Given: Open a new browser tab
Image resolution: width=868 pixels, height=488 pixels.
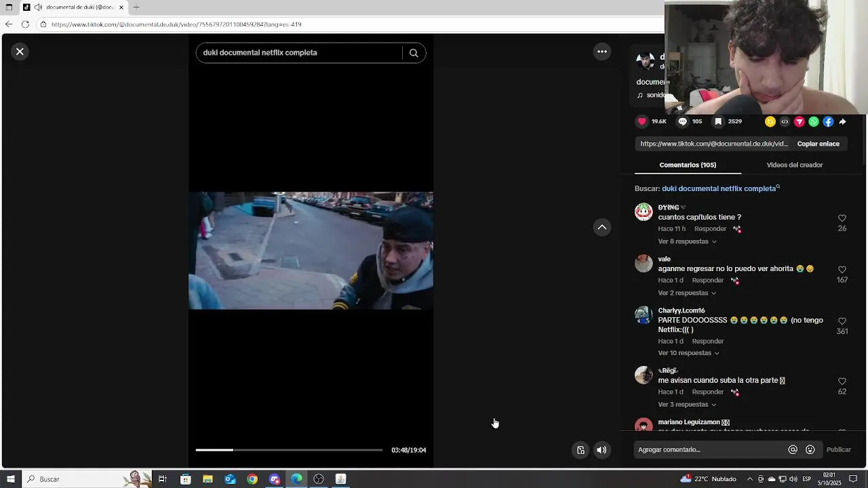Looking at the screenshot, I should pyautogui.click(x=136, y=7).
